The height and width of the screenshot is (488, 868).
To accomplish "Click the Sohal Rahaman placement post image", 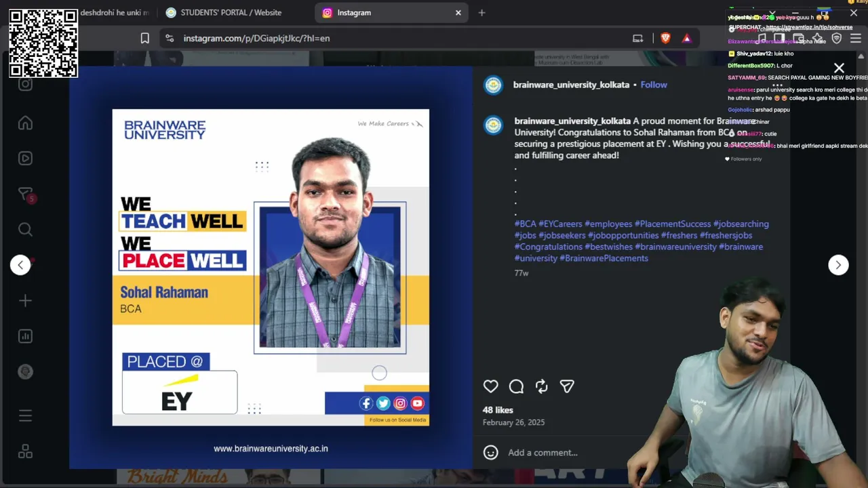I will coord(271,267).
